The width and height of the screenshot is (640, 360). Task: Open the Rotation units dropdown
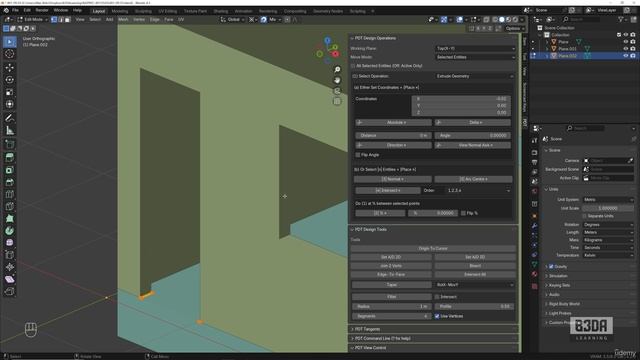point(608,225)
